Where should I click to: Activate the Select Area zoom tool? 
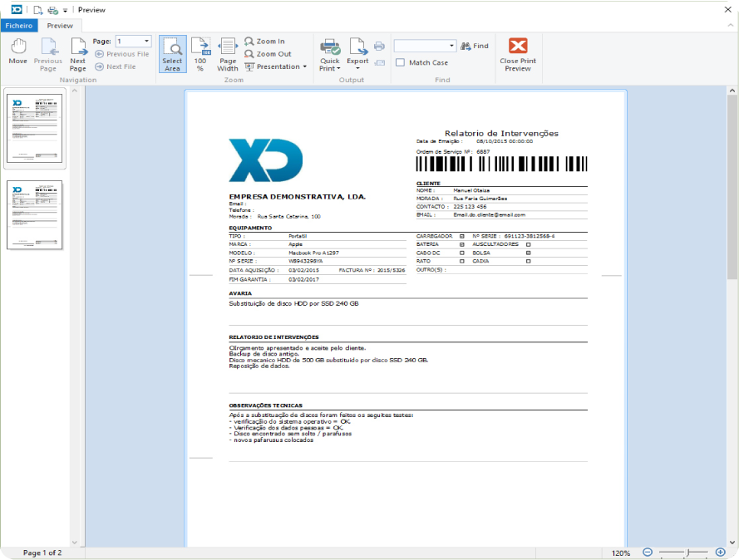(172, 53)
